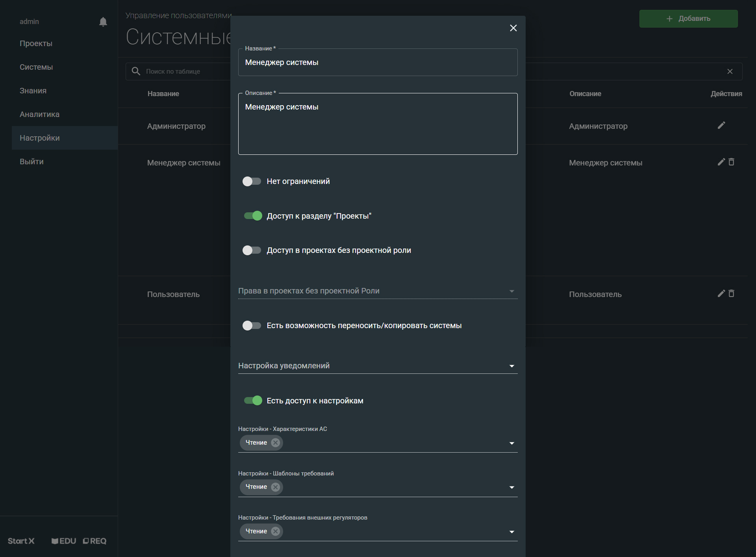756x557 pixels.
Task: Click the notification bell icon
Action: click(x=103, y=22)
